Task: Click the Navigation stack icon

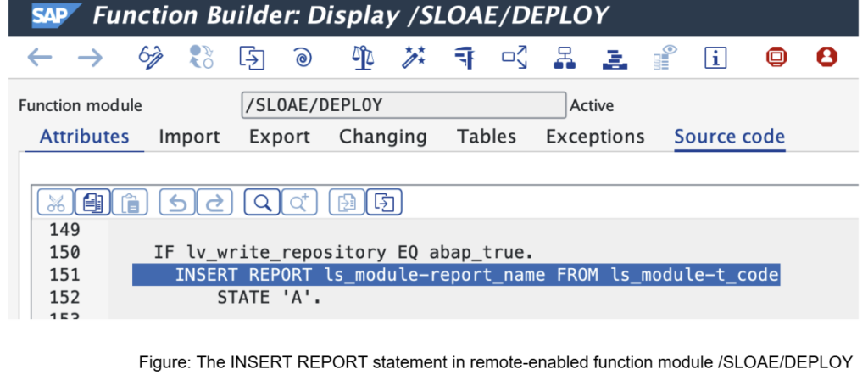Action: 615,59
